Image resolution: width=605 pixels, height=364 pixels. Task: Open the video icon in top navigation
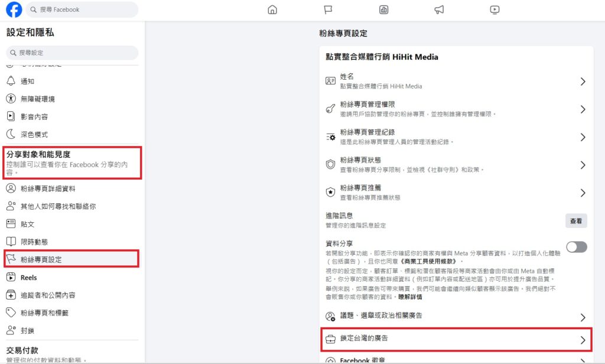(495, 9)
